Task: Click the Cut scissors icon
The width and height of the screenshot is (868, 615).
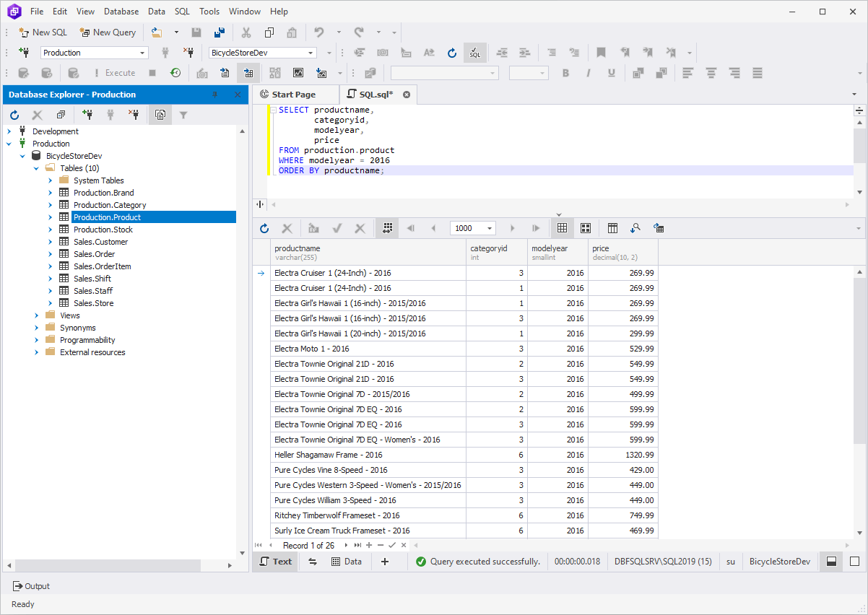Action: [x=246, y=32]
